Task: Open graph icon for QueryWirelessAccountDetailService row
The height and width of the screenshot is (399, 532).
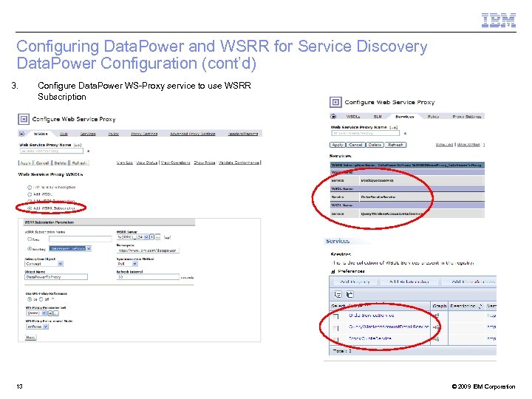Action: pyautogui.click(x=437, y=327)
